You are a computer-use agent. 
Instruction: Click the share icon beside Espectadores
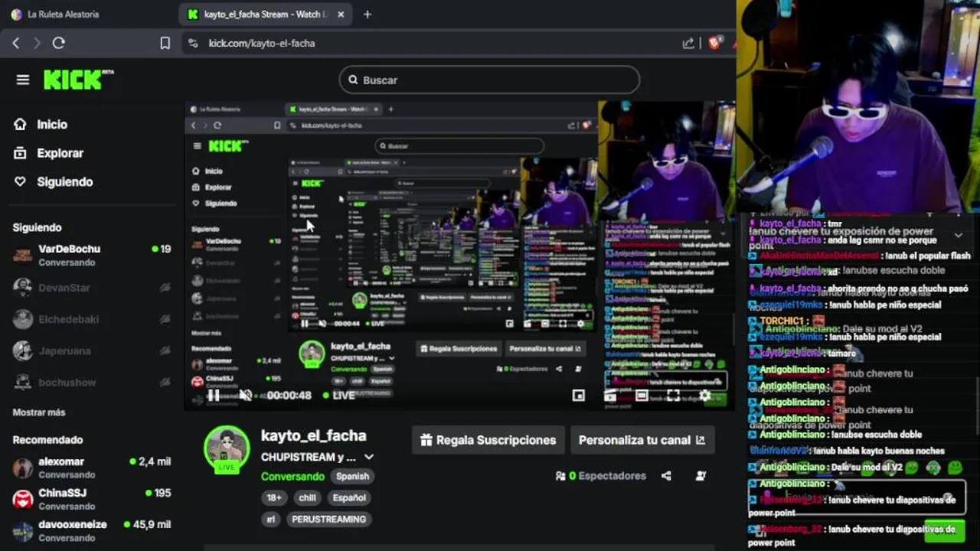666,476
